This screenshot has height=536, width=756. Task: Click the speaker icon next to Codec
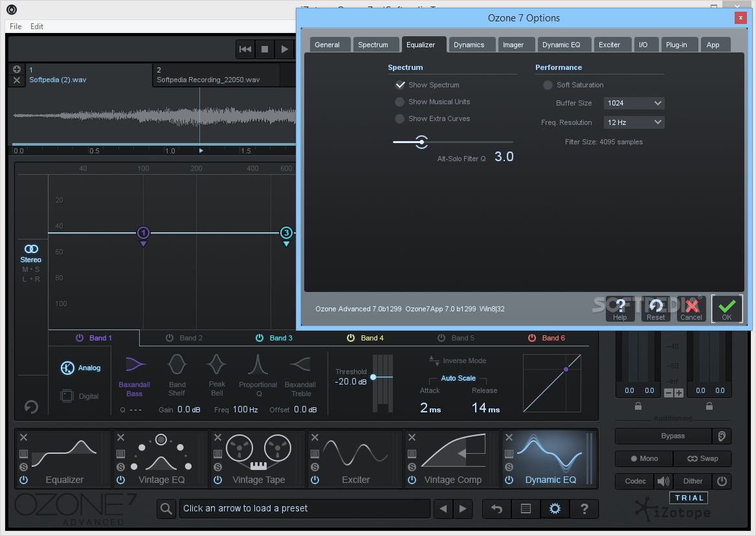tap(663, 481)
